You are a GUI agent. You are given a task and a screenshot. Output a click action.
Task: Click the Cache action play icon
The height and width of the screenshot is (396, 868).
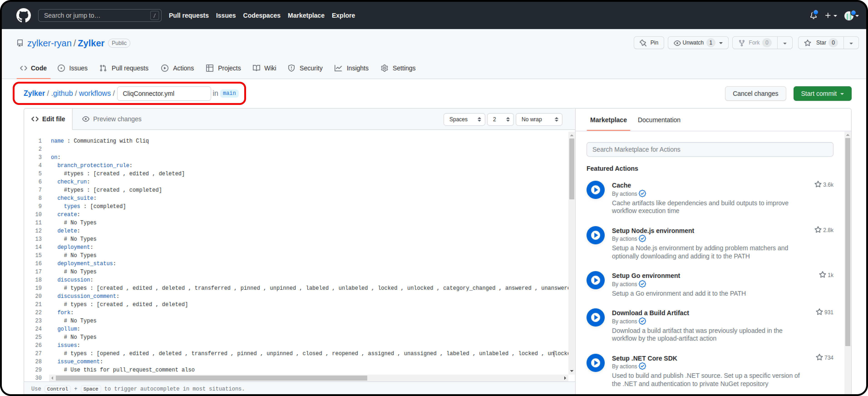point(595,190)
